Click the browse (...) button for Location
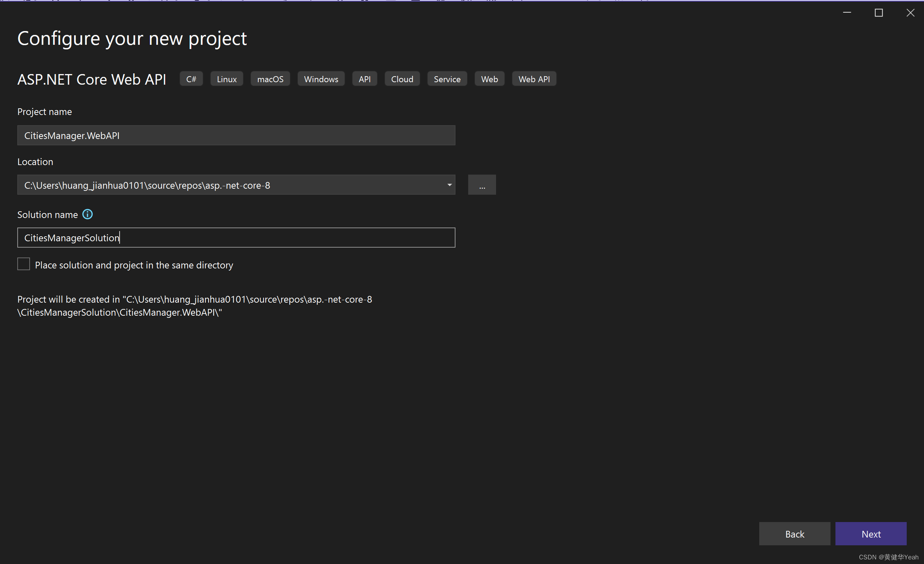The height and width of the screenshot is (564, 924). (482, 184)
